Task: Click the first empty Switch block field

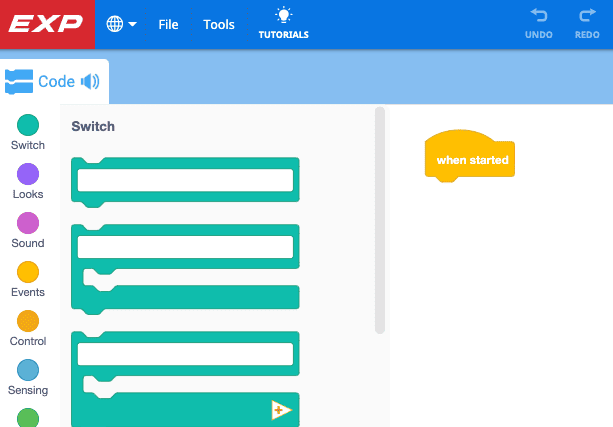Action: [185, 180]
